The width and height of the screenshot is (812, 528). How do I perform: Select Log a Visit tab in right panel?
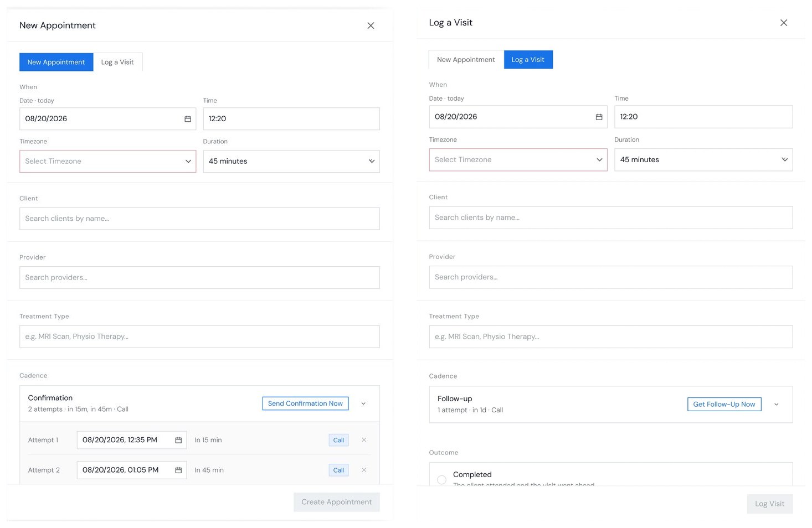tap(528, 60)
